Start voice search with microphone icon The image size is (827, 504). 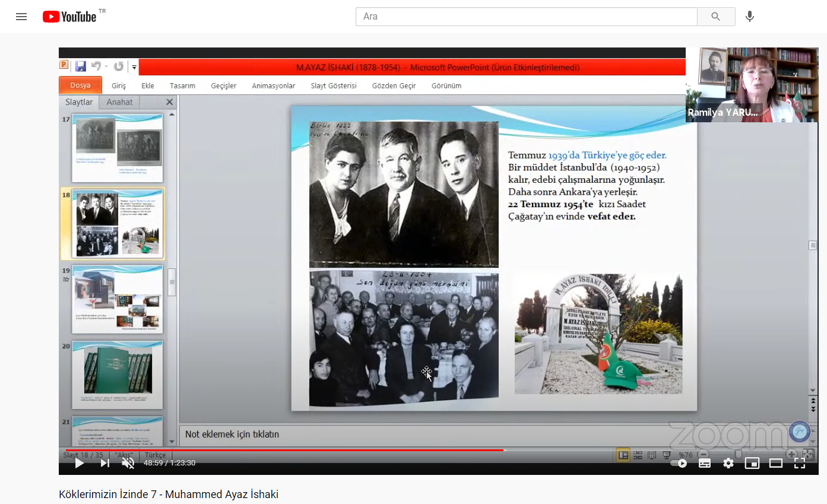coord(750,17)
